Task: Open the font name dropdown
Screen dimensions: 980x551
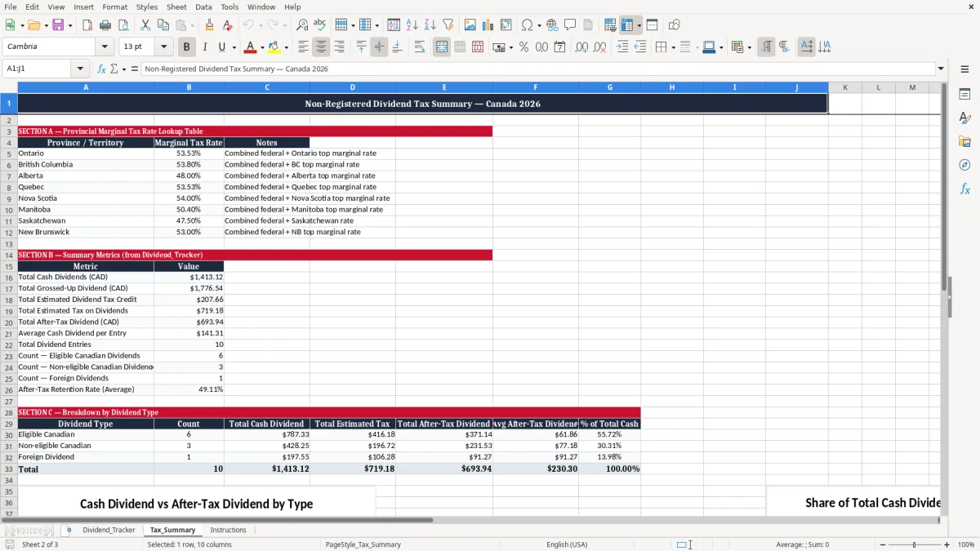Action: coord(106,47)
